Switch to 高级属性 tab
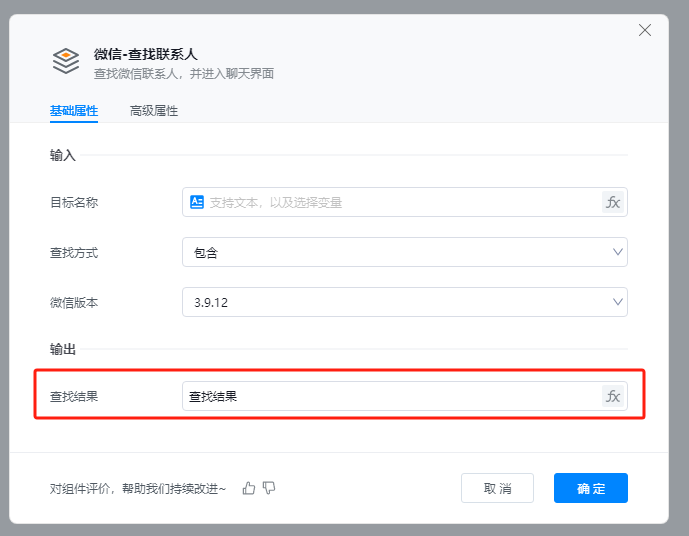The width and height of the screenshot is (689, 536). tap(154, 111)
